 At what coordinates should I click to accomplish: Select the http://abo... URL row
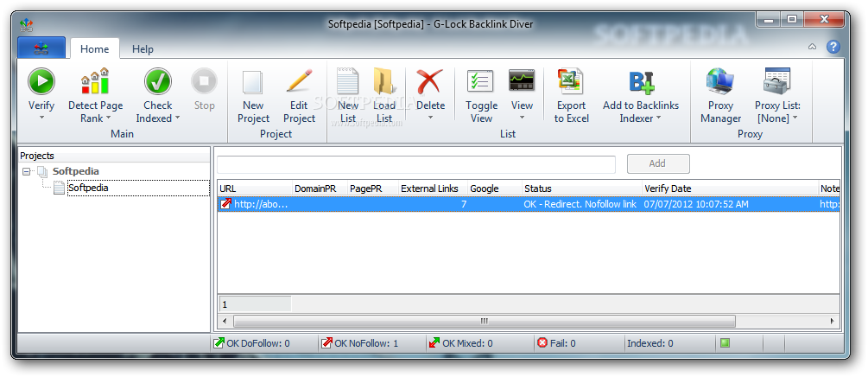coord(529,204)
